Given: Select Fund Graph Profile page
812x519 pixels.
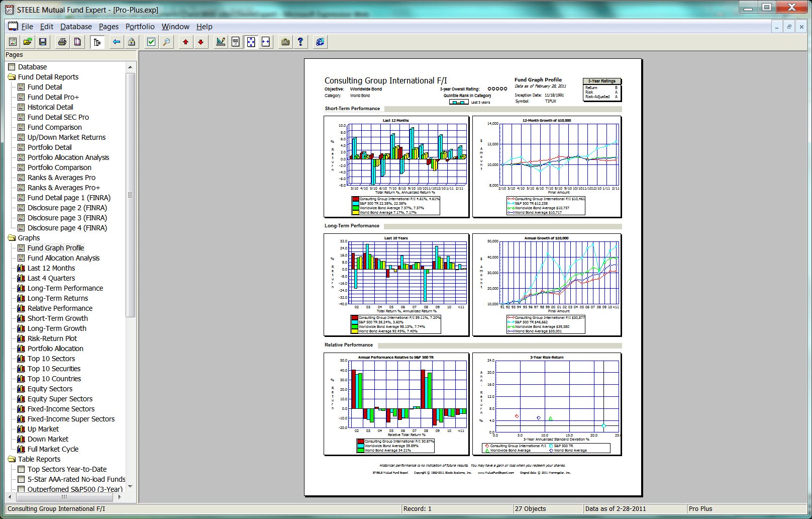Looking at the screenshot, I should (x=56, y=248).
